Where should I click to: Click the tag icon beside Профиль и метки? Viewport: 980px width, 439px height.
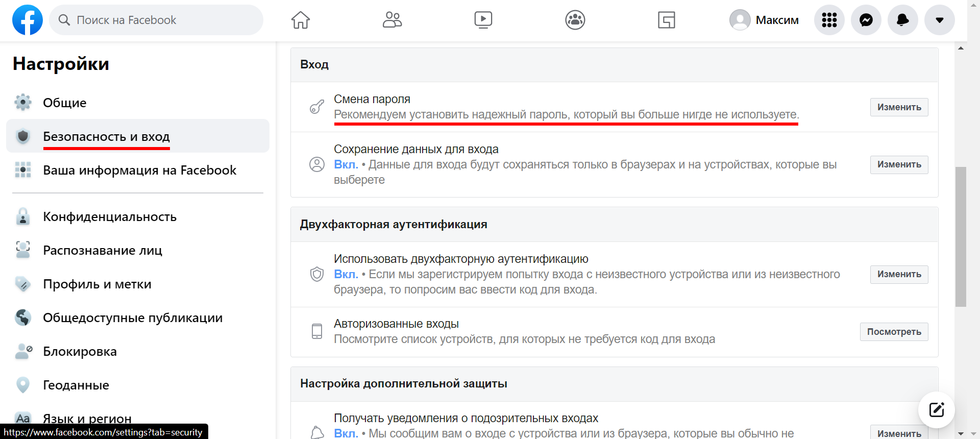(23, 284)
